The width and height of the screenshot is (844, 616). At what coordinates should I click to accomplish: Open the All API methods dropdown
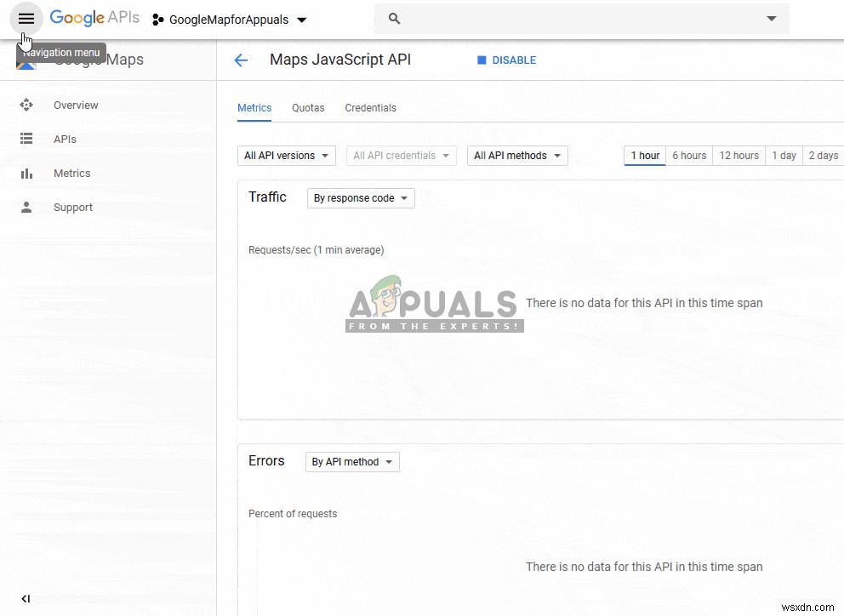tap(516, 156)
